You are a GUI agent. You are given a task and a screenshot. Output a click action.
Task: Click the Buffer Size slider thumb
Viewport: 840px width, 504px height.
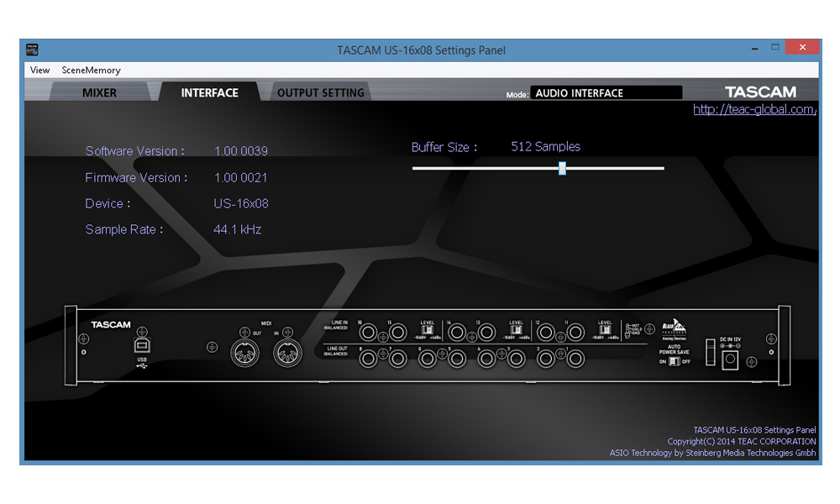coord(562,168)
